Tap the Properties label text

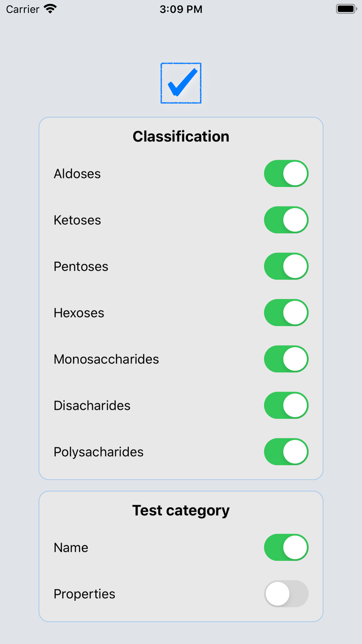(84, 594)
